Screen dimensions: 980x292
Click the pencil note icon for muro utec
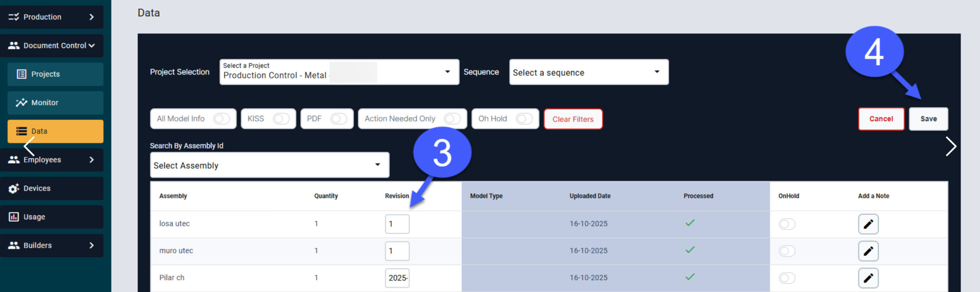coord(868,251)
